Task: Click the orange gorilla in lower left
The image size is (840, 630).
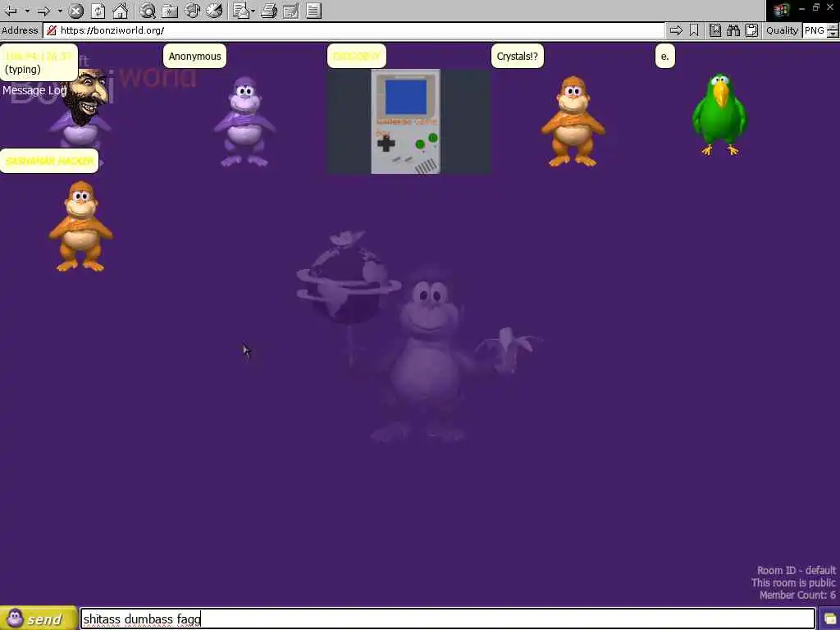Action: 81,226
